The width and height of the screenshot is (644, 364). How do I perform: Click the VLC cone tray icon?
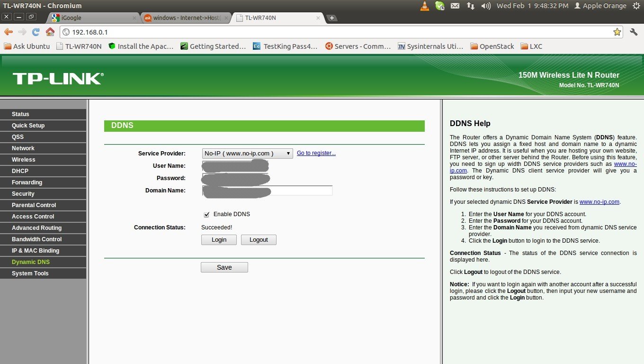click(424, 6)
